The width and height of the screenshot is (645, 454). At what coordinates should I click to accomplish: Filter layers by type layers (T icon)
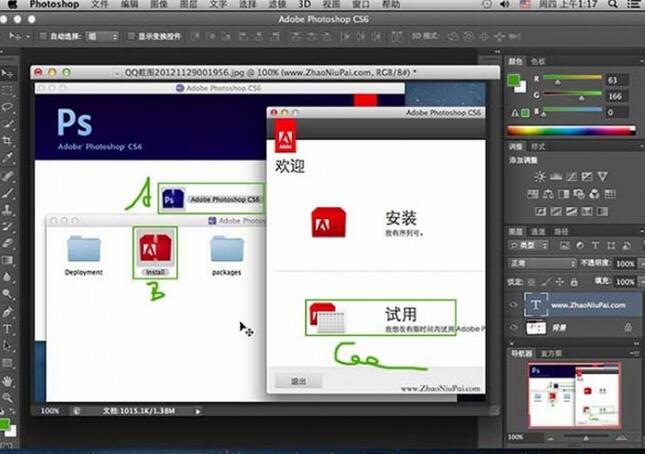tap(595, 246)
